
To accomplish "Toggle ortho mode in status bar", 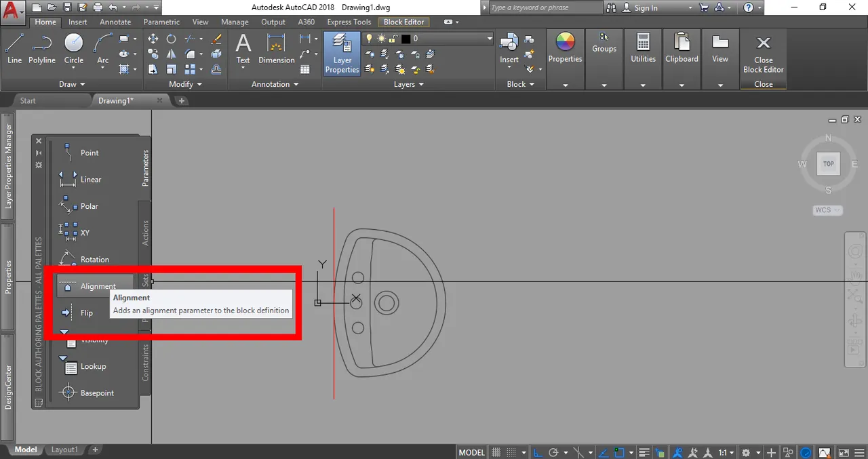I will (537, 452).
